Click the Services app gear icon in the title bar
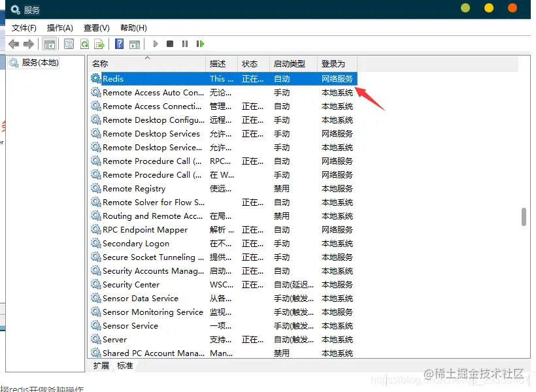Image resolution: width=536 pixels, height=392 pixels. click(x=15, y=10)
